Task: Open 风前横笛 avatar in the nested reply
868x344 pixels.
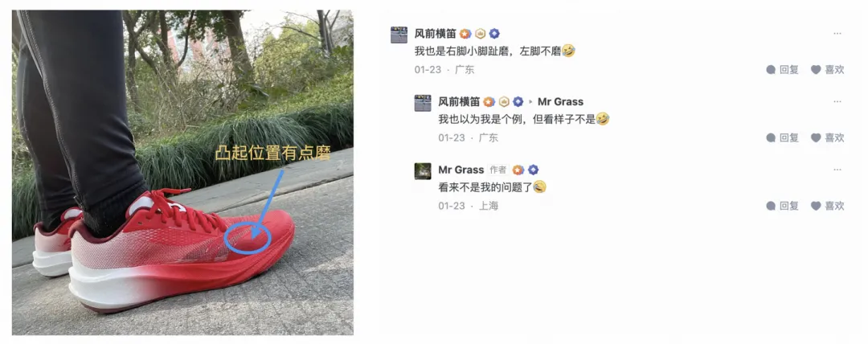Action: pos(423,103)
